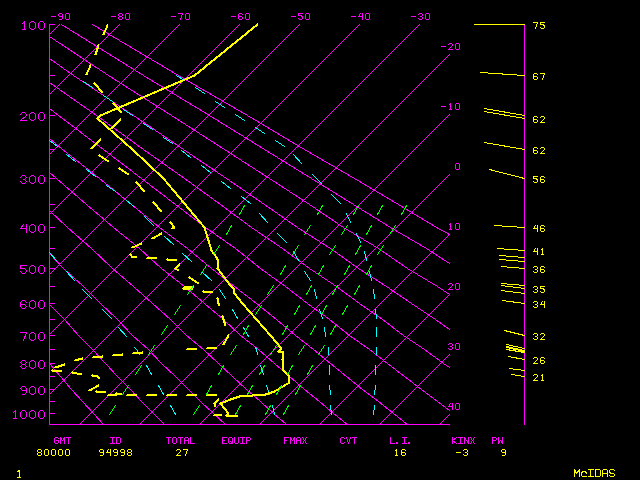Click the frame number 1 indicator
The image size is (640, 480).
pyautogui.click(x=18, y=472)
